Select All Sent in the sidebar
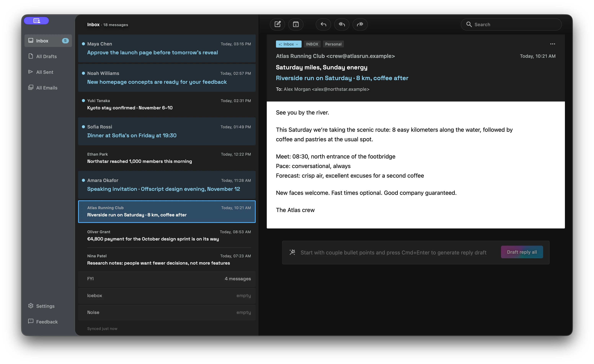Viewport: 594px width, 364px height. pyautogui.click(x=48, y=72)
